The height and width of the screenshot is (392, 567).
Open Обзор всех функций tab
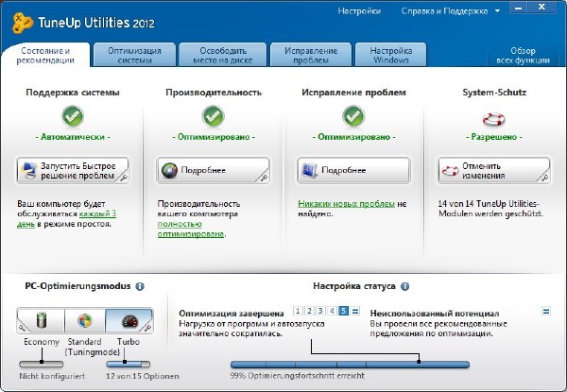(x=523, y=56)
